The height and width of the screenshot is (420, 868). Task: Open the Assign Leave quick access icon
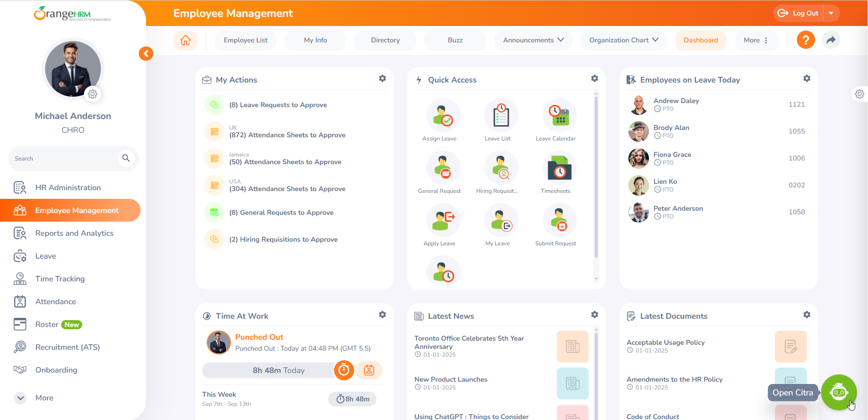coord(442,116)
